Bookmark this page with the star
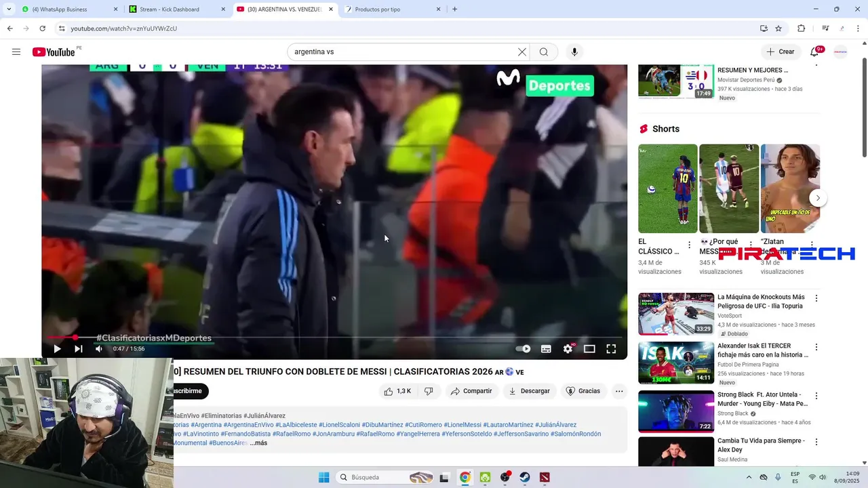The image size is (868, 488). click(778, 28)
